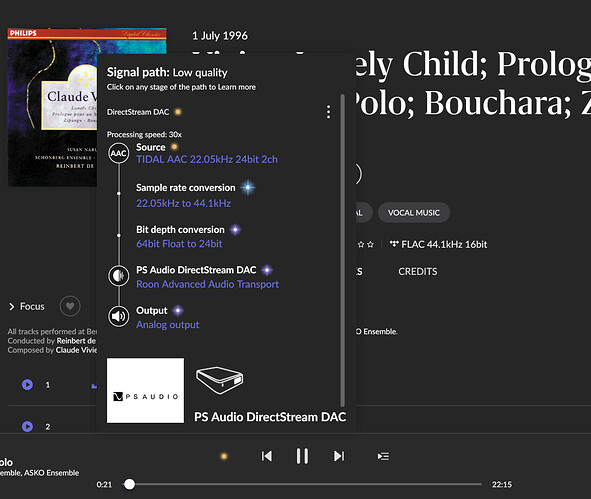Skip to the previous track
This screenshot has height=499, width=591.
267,456
